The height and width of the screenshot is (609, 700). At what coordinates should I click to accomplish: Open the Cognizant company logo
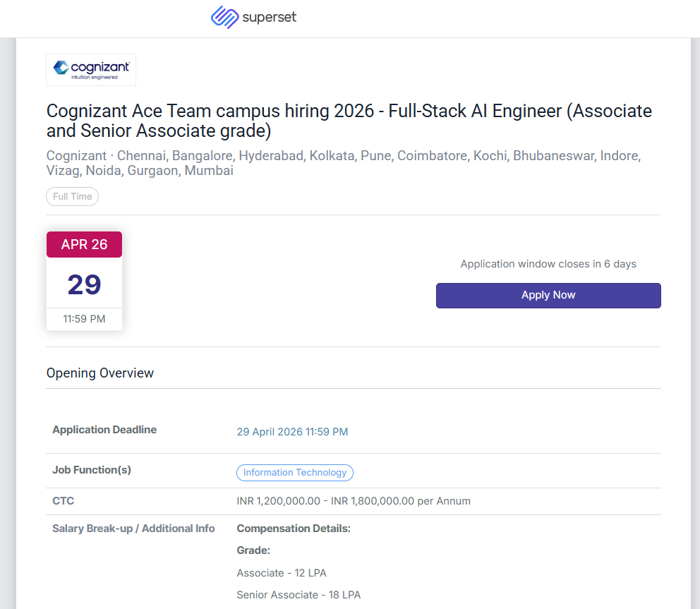(x=91, y=69)
